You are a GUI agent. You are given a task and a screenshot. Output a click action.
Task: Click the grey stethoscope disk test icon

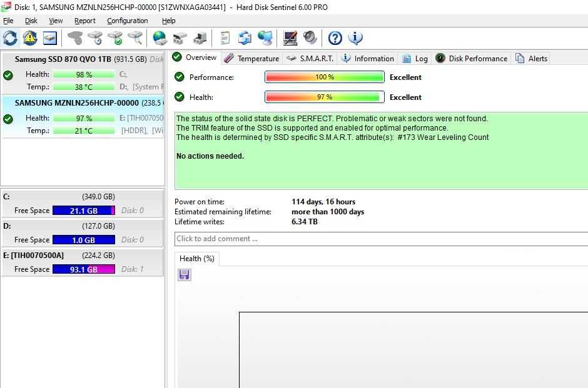click(x=75, y=38)
